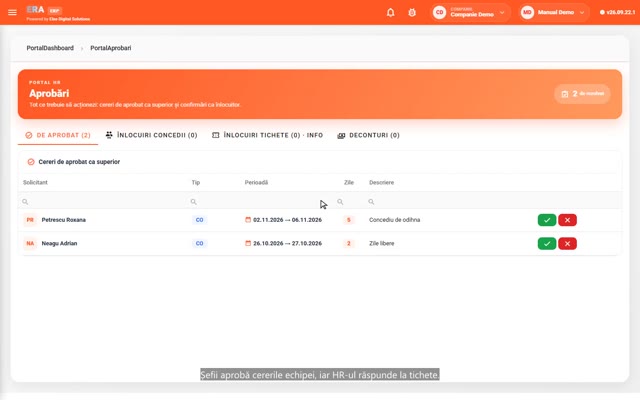Click the Cereri de aprobat ca superior heading

point(79,162)
